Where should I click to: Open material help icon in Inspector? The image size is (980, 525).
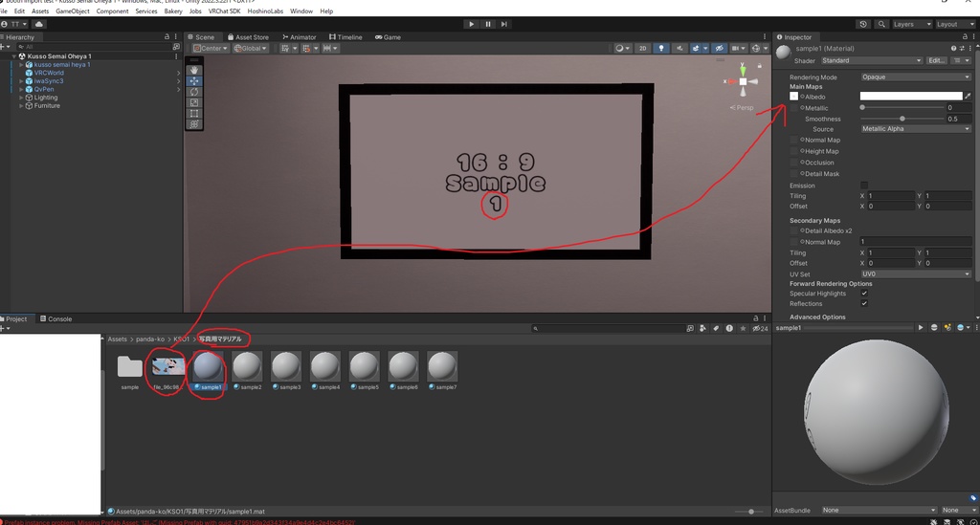(x=954, y=48)
